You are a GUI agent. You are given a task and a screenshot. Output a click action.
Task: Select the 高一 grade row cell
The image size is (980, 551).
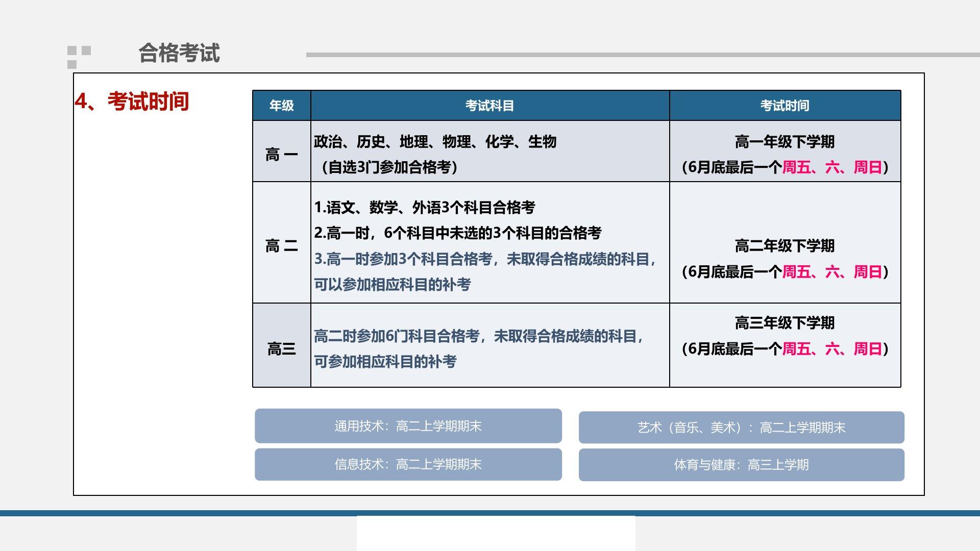(281, 154)
